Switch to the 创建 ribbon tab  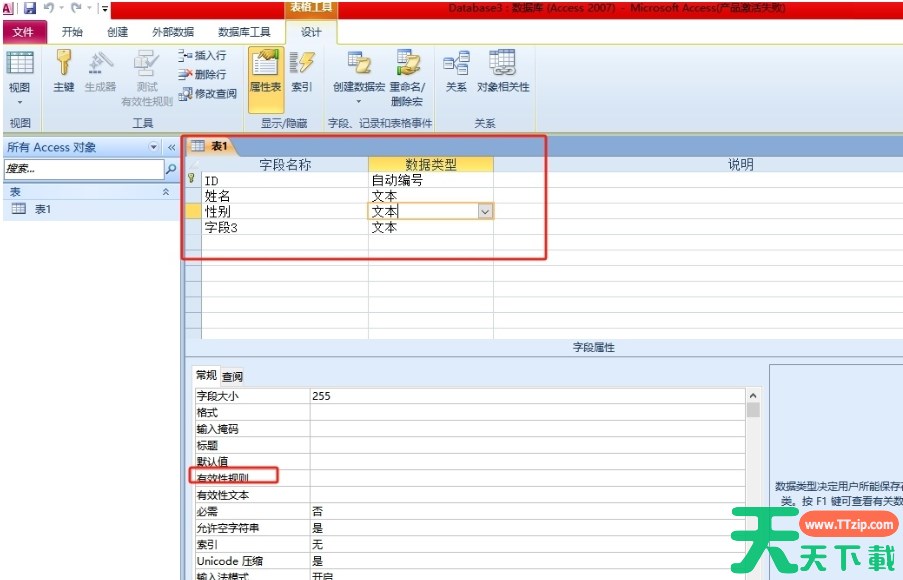pyautogui.click(x=117, y=32)
